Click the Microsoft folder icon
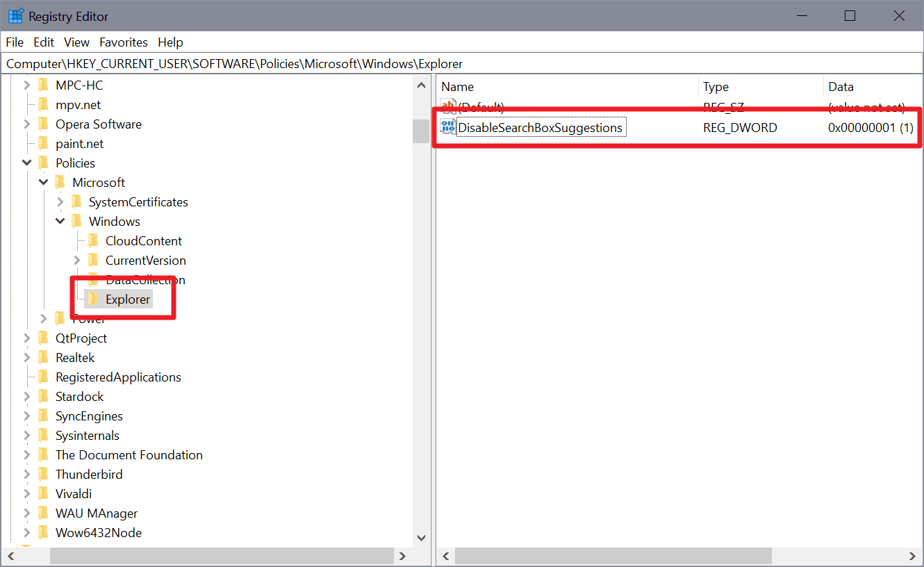The width and height of the screenshot is (924, 567). click(60, 183)
